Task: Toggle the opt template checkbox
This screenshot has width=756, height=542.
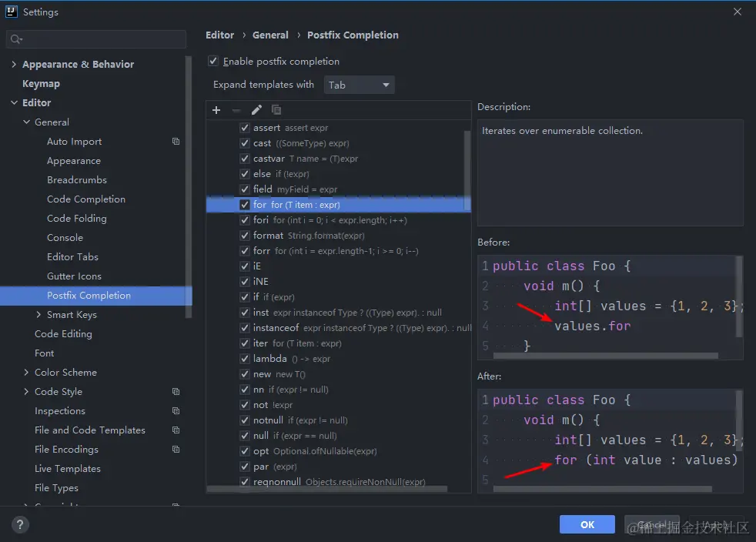Action: pyautogui.click(x=245, y=451)
